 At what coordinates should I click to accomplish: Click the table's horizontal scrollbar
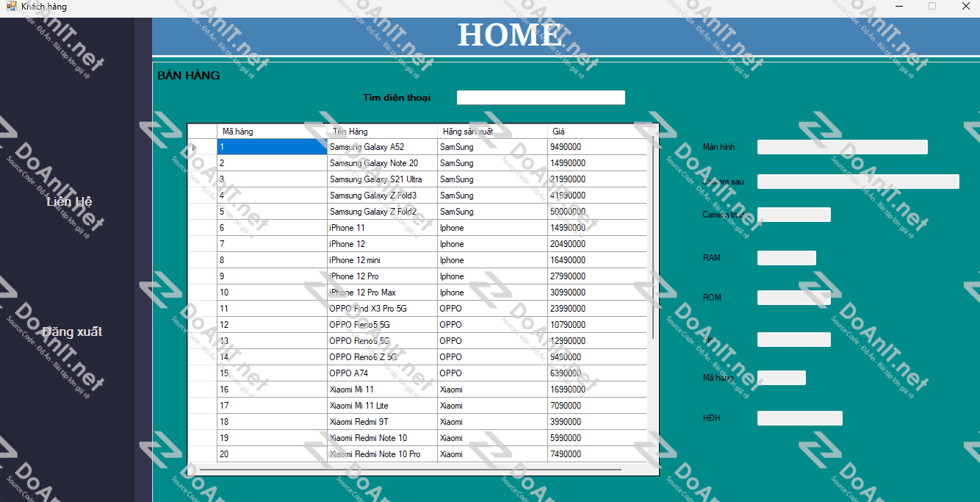coord(411,469)
